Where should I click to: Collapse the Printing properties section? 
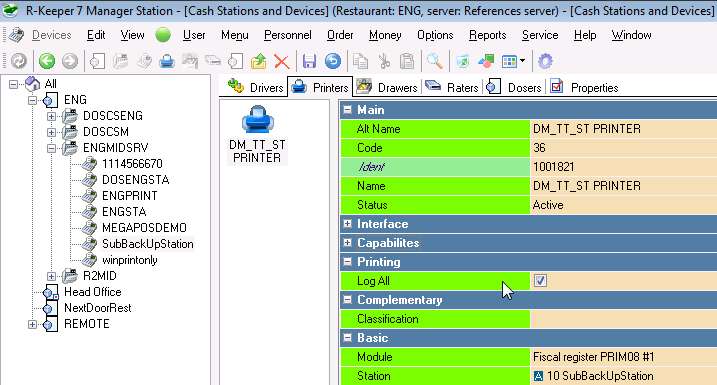348,262
